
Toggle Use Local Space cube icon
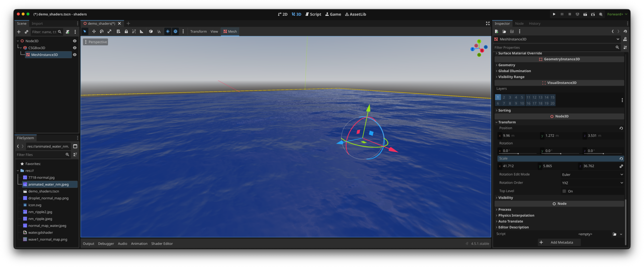point(151,32)
